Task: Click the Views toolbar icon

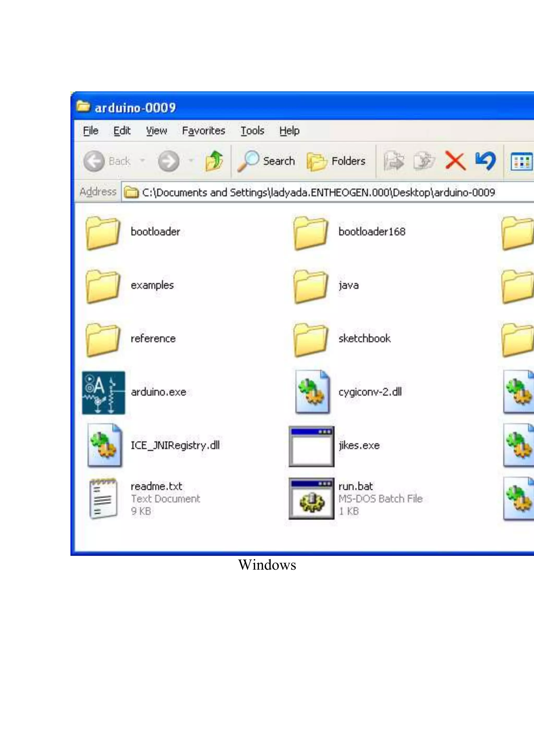Action: pyautogui.click(x=522, y=162)
